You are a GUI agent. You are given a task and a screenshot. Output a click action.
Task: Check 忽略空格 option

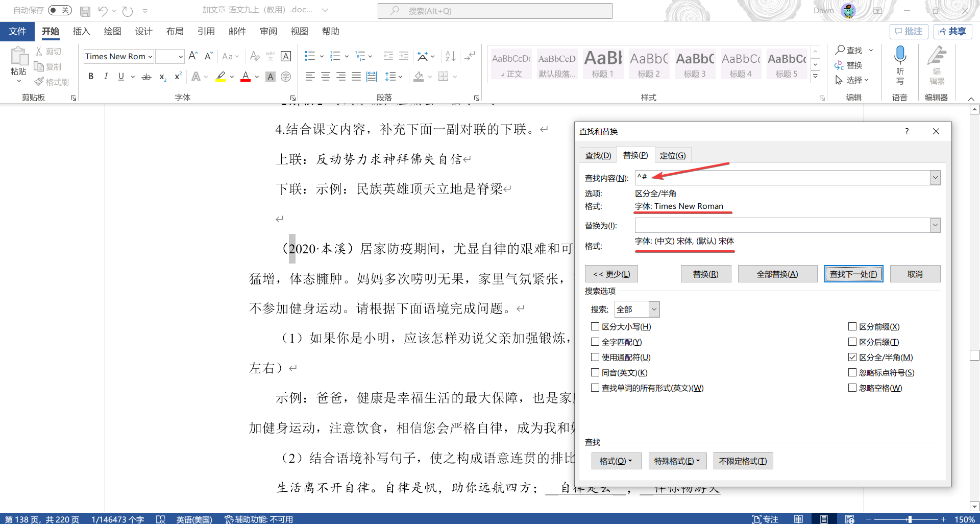[852, 388]
